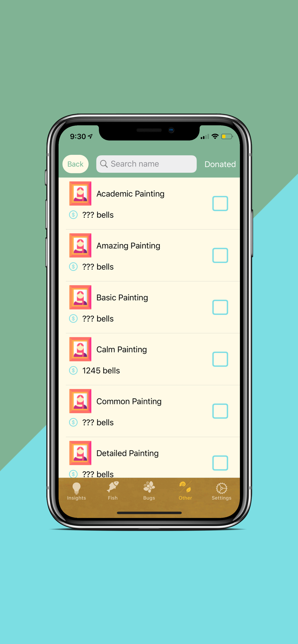
Task: Focus the Search name field
Action: (146, 164)
